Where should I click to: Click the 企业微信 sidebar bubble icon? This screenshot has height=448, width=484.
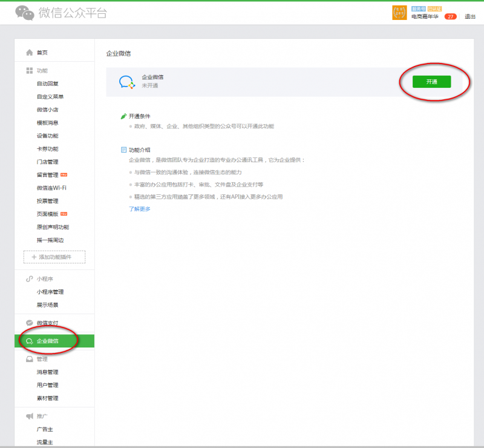coord(29,341)
